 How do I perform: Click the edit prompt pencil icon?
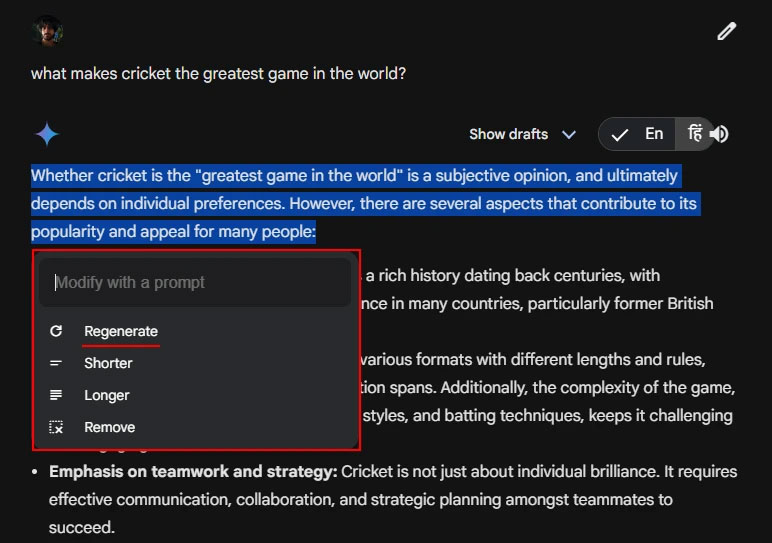[x=727, y=31]
